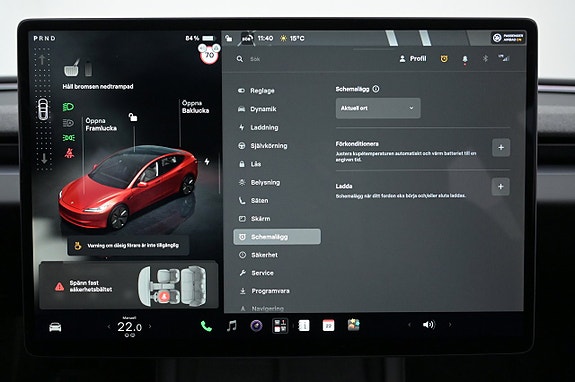
Task: Click the passenger airbag status indicator
Action: (508, 38)
